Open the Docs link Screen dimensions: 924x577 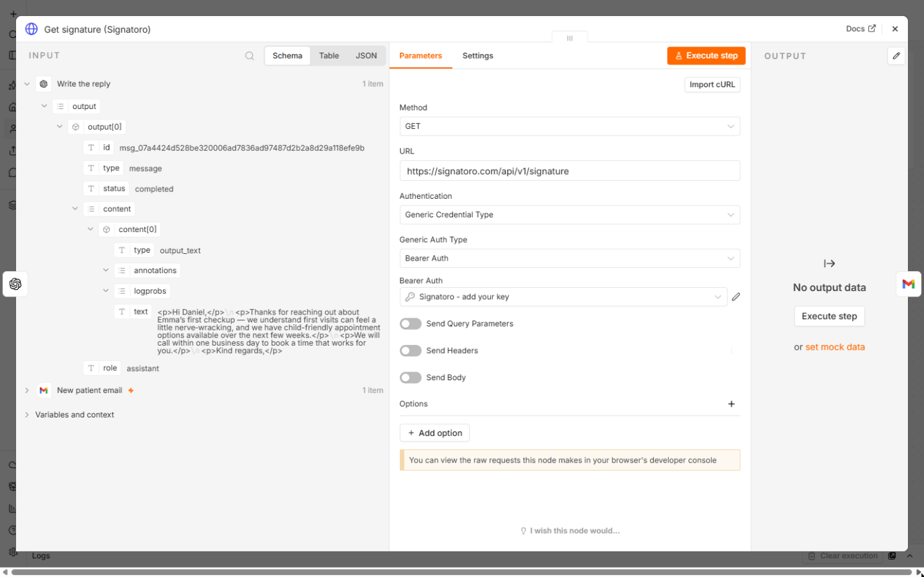(x=861, y=29)
